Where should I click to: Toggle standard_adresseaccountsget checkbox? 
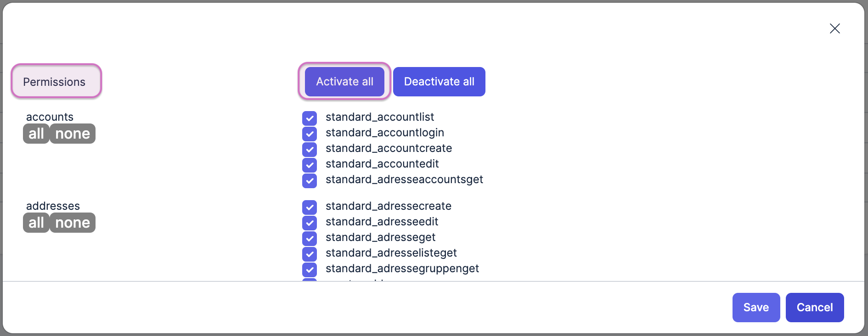click(310, 180)
